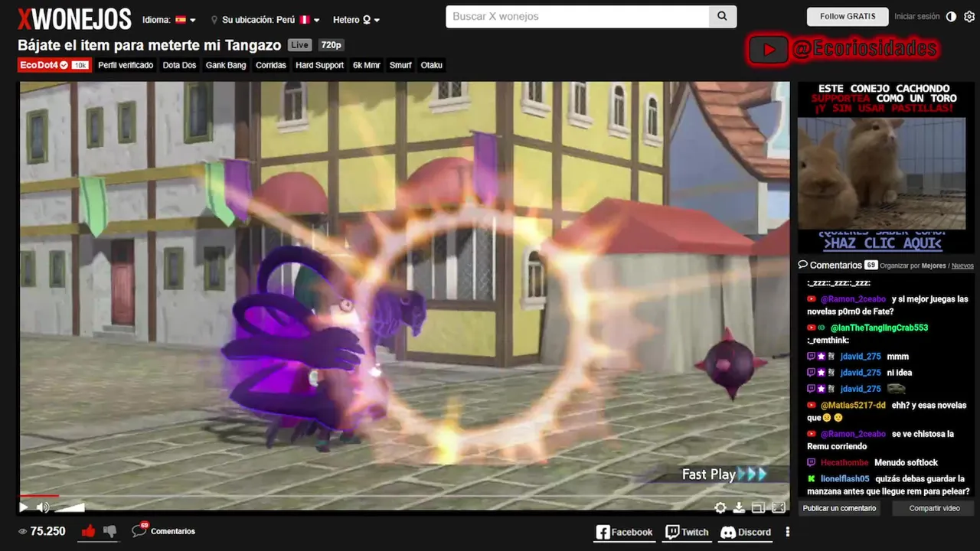Open the @Matias5217-dd username
Screen dimensions: 980x551
click(x=853, y=405)
